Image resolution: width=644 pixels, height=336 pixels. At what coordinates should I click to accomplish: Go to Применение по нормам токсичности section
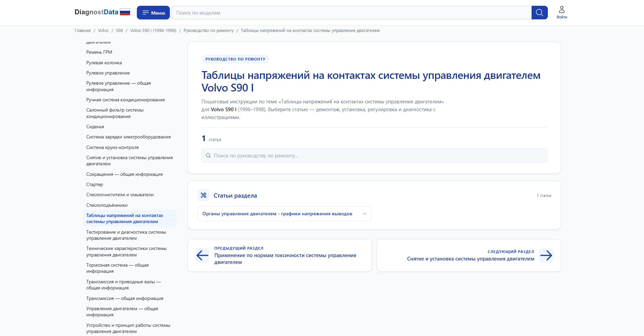coord(280,255)
